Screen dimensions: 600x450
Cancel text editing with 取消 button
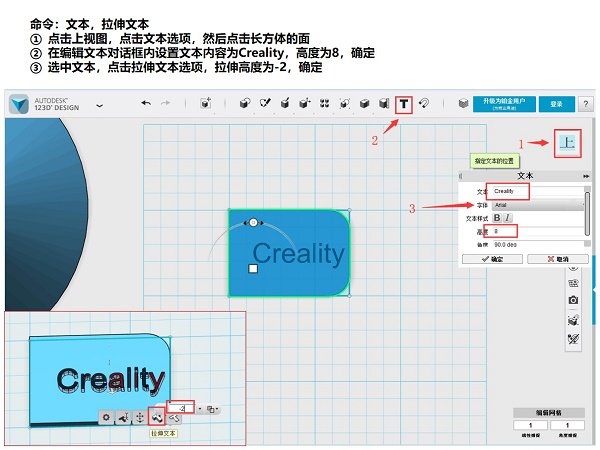558,259
